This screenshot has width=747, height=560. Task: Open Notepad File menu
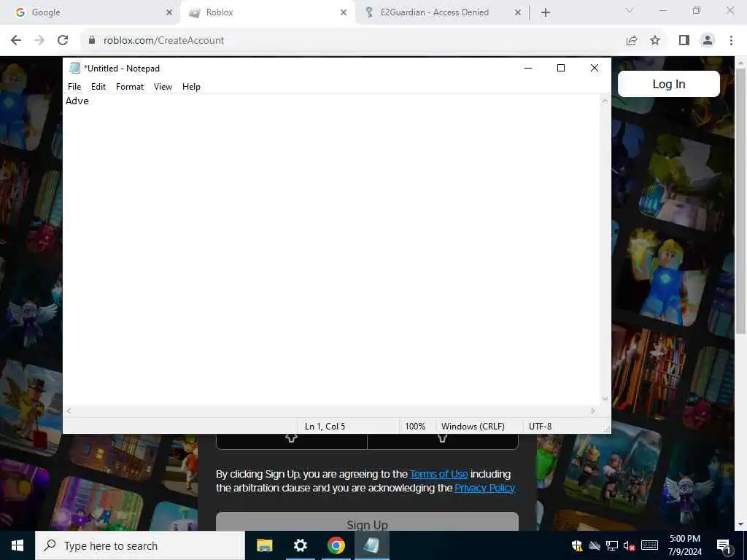tap(74, 87)
